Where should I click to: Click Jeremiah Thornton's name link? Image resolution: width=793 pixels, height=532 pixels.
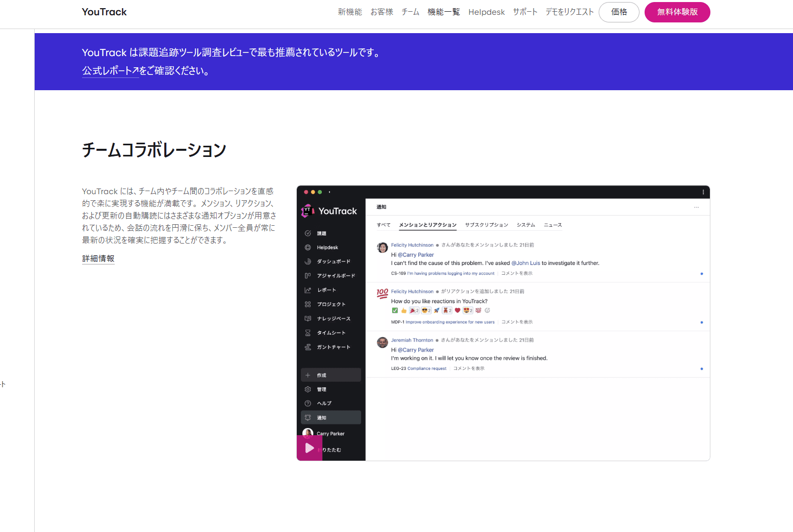(412, 340)
